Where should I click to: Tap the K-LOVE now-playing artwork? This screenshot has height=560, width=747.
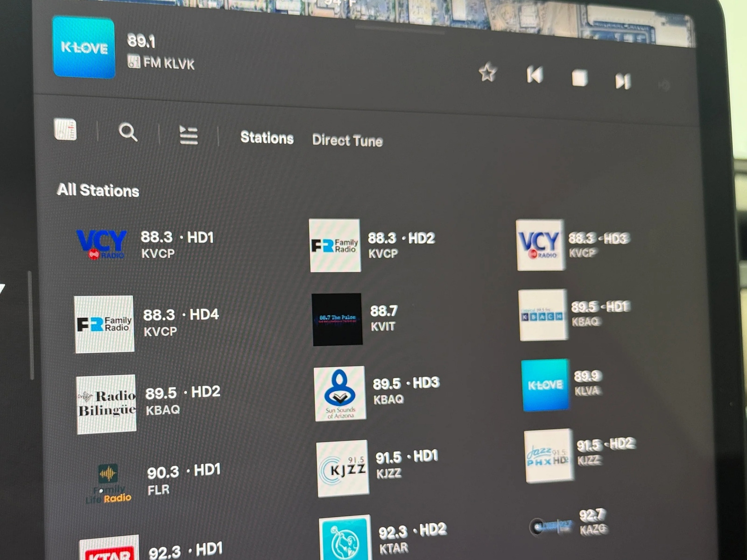(x=84, y=47)
